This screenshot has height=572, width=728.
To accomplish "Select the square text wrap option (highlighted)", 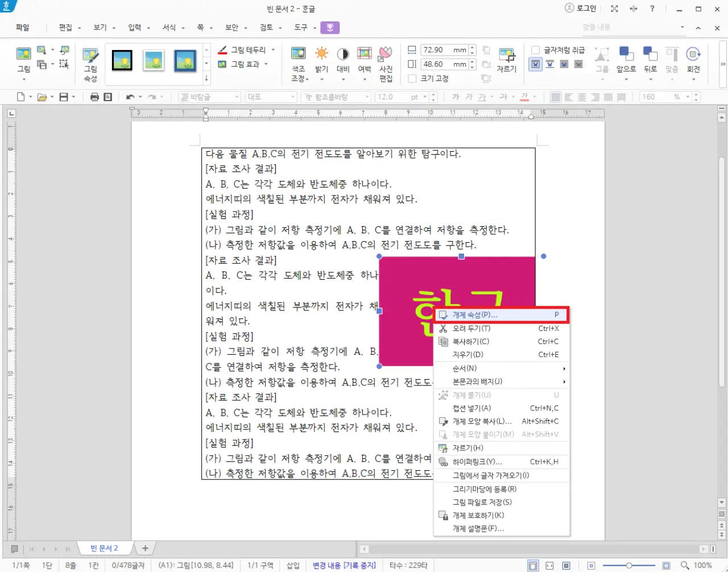I will [536, 64].
